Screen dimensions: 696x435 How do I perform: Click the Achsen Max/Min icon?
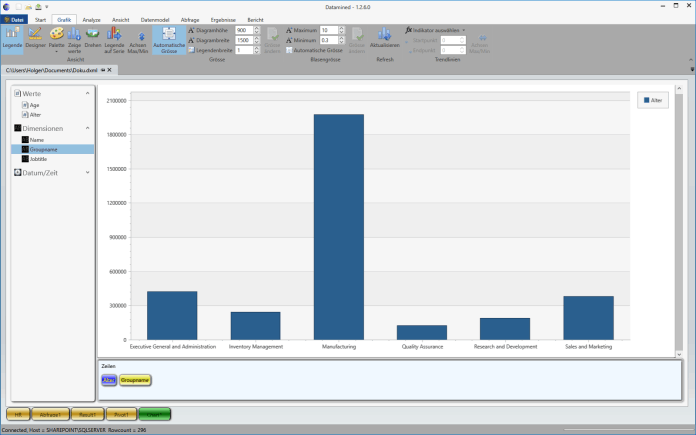[138, 39]
